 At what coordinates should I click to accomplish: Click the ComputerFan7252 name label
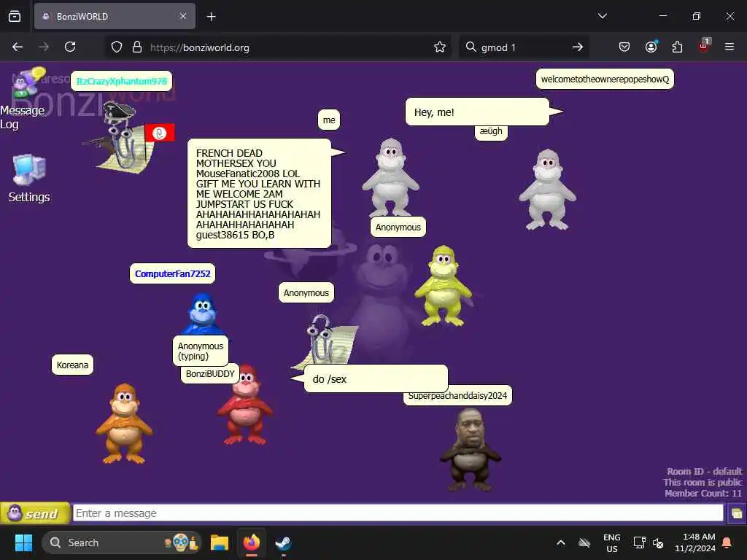pos(172,274)
